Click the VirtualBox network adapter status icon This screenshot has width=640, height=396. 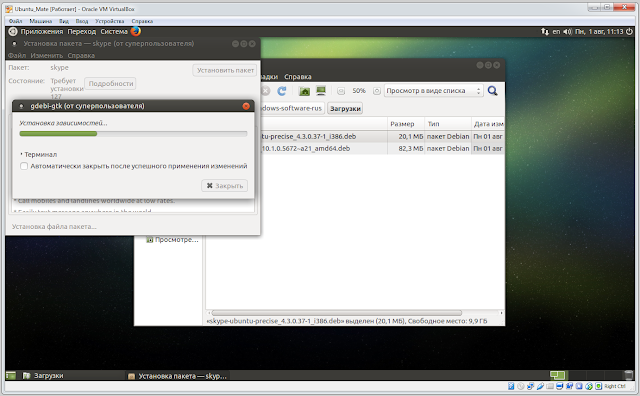click(x=530, y=386)
